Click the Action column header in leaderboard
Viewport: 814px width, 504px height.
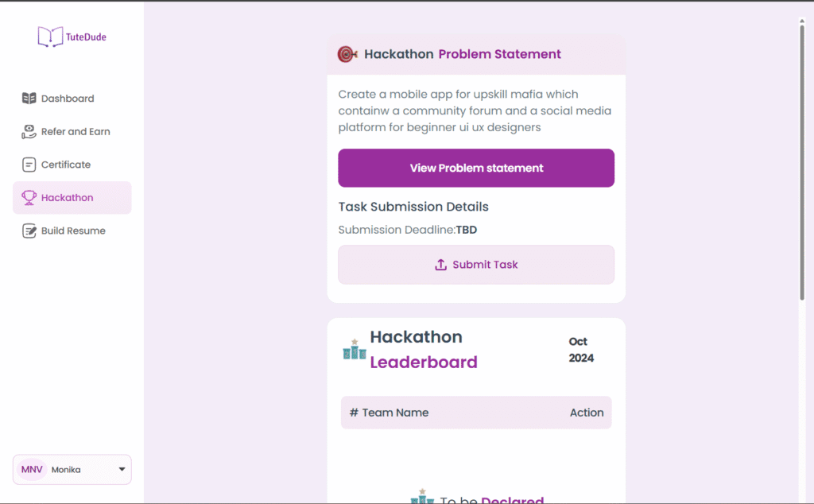pyautogui.click(x=587, y=413)
